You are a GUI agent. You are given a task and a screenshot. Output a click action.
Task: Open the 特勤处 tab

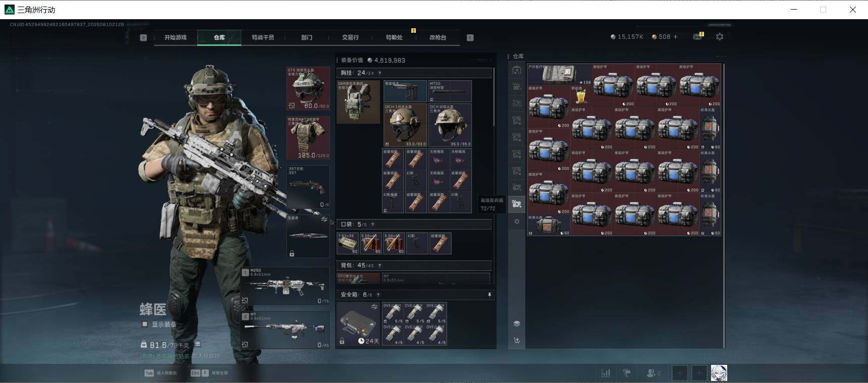394,37
